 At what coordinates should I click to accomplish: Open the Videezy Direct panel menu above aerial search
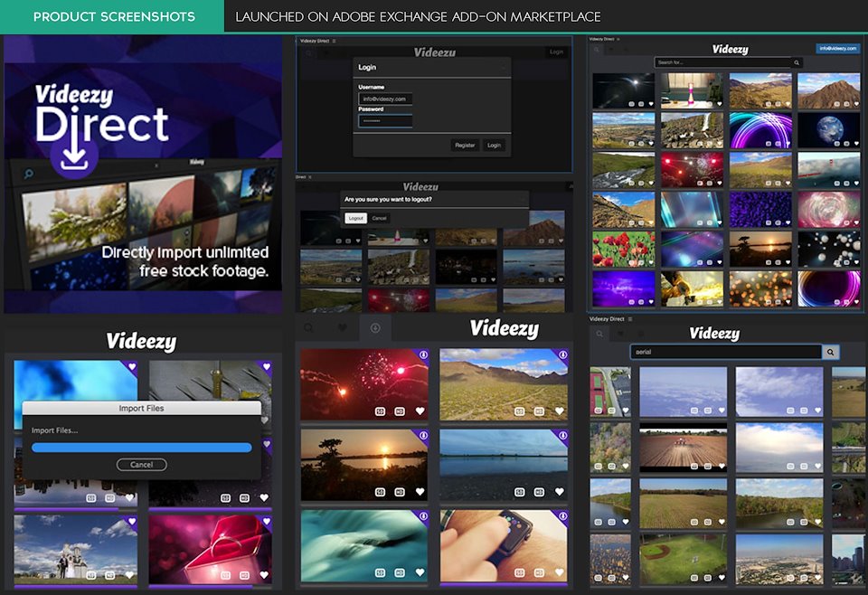632,319
